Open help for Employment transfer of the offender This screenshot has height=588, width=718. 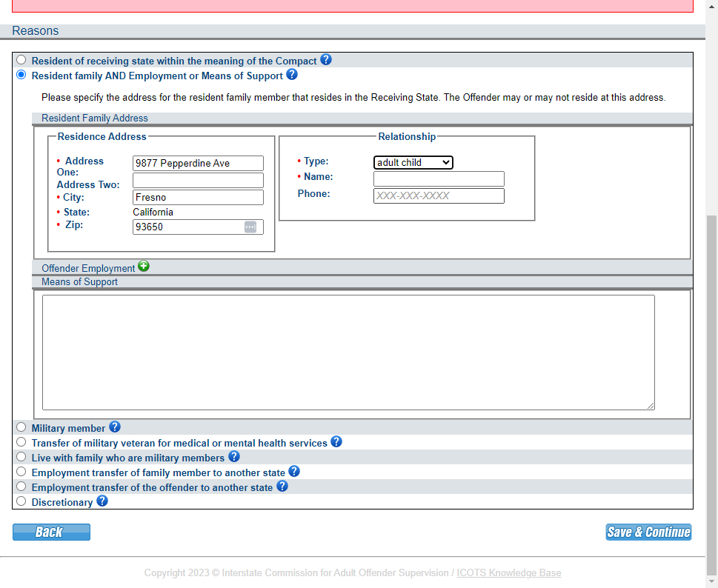282,486
